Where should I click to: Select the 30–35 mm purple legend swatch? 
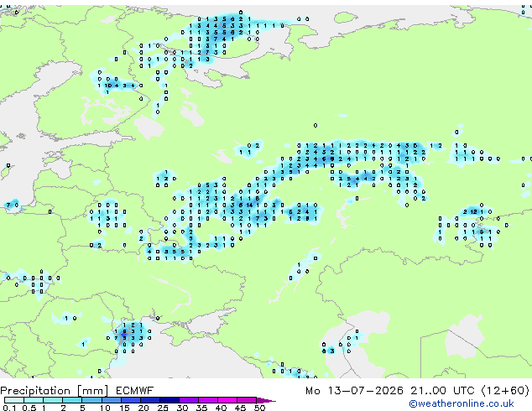coord(189,400)
